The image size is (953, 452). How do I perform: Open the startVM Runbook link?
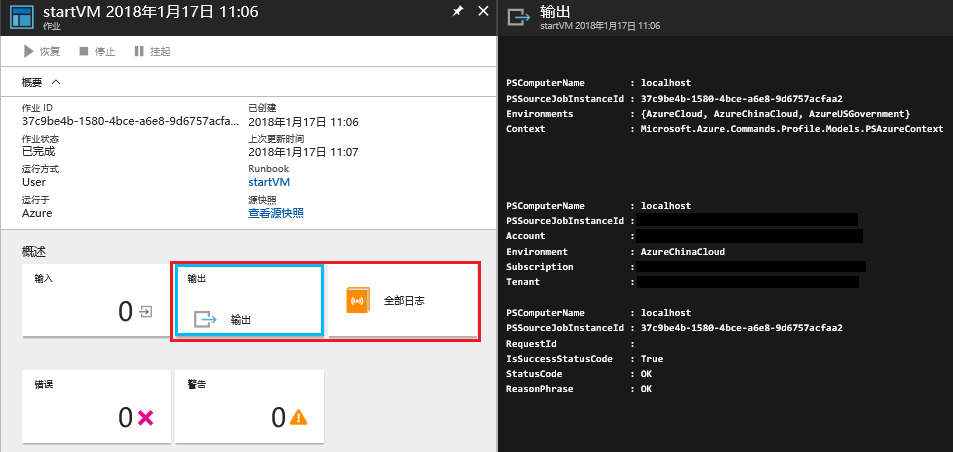click(270, 182)
